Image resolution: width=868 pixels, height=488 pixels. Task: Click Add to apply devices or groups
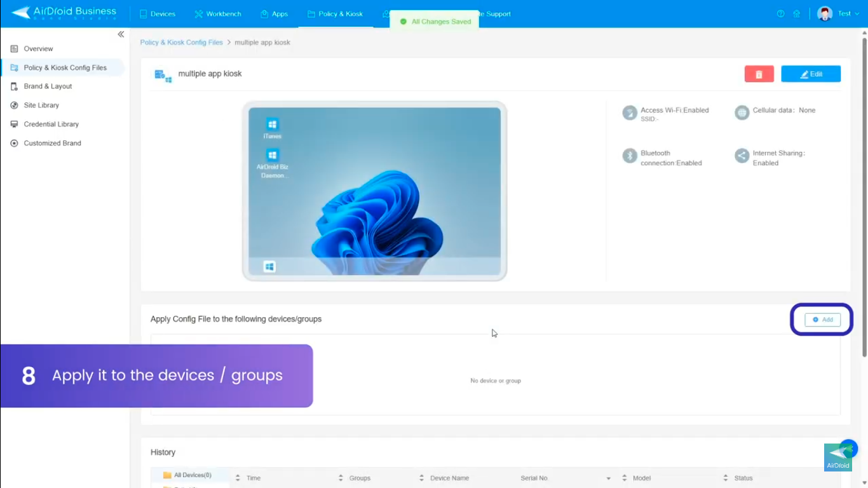[x=822, y=320]
